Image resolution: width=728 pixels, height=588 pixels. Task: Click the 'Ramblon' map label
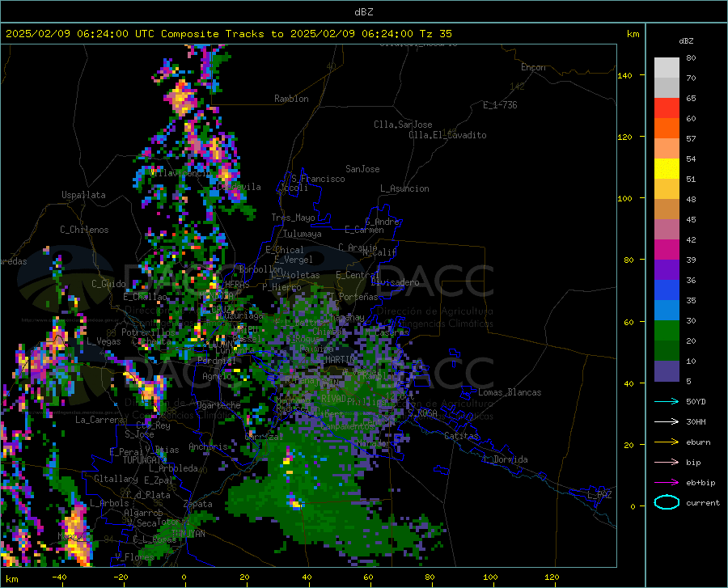point(291,99)
